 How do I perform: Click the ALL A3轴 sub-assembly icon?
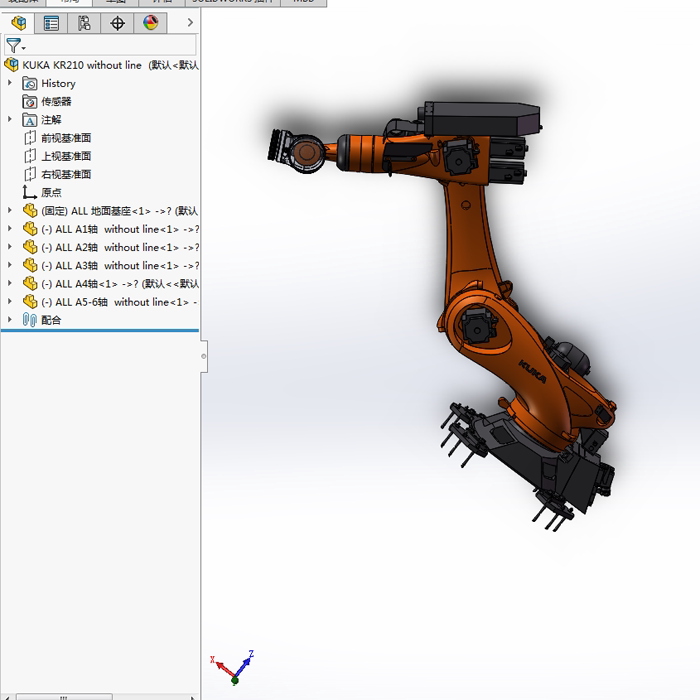coord(30,265)
